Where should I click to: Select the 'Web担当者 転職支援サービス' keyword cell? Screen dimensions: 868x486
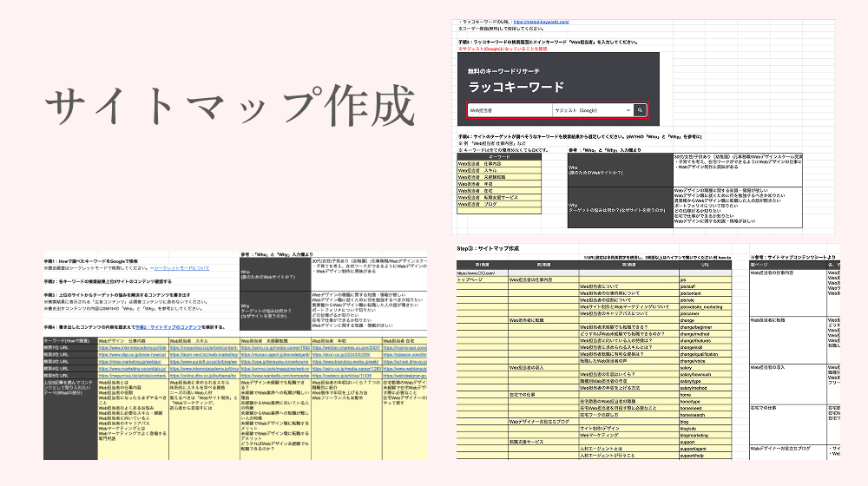click(499, 198)
